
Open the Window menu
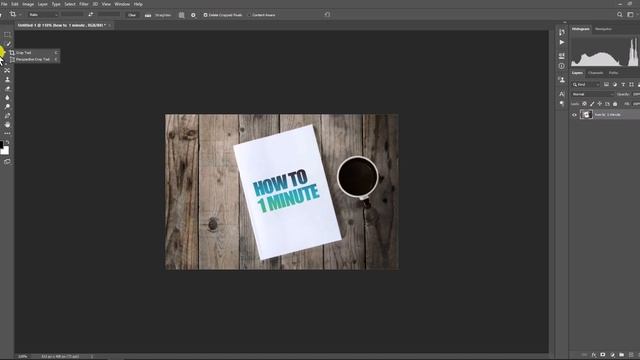pos(122,4)
